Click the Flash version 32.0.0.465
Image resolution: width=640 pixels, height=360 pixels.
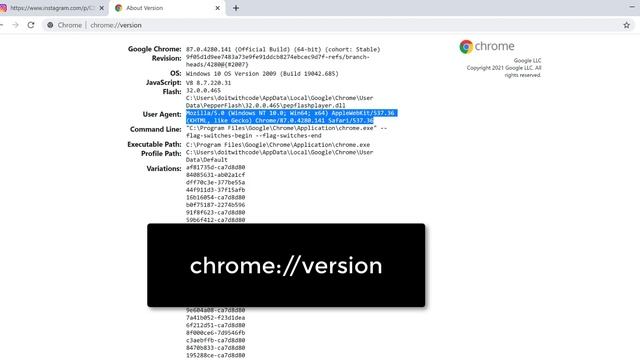(203, 91)
